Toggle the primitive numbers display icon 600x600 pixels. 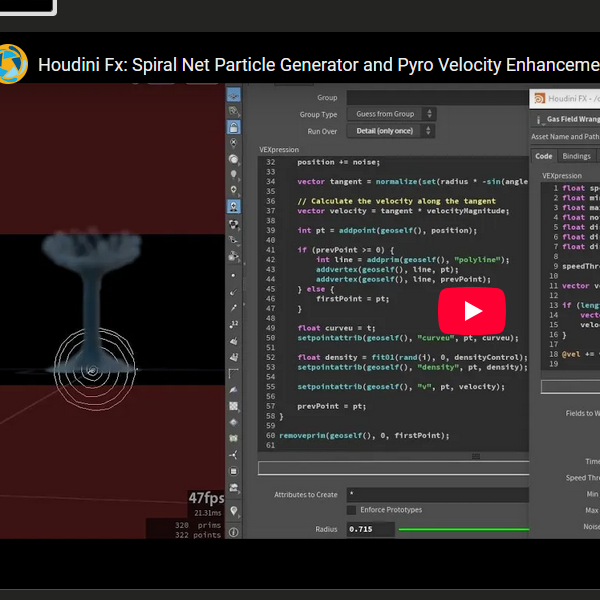click(x=233, y=357)
